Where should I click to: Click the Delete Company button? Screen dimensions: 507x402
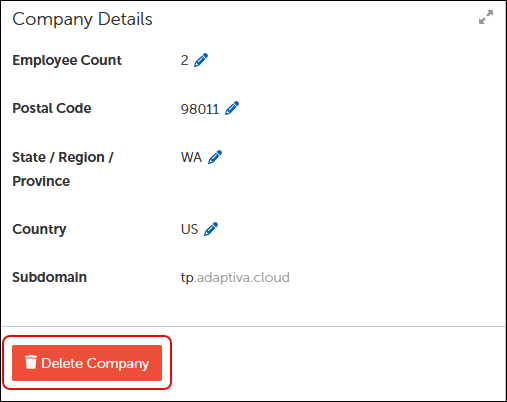click(x=87, y=363)
